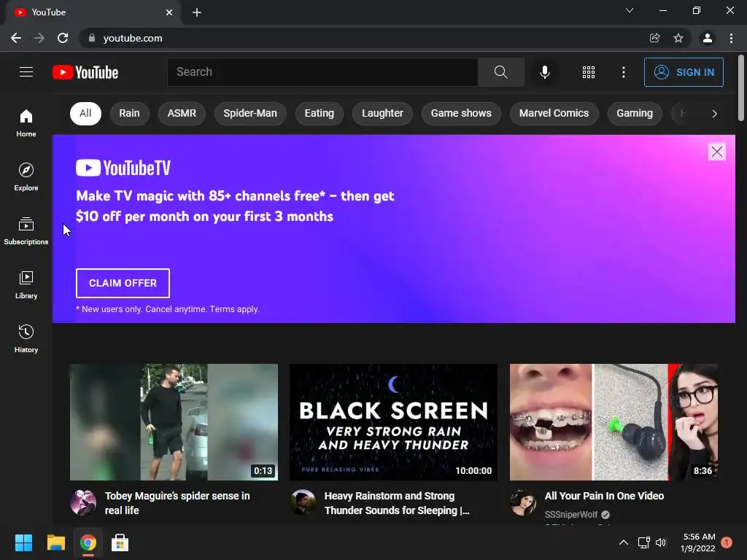Image resolution: width=747 pixels, height=560 pixels.
Task: Select the Game shows chip
Action: [x=461, y=113]
